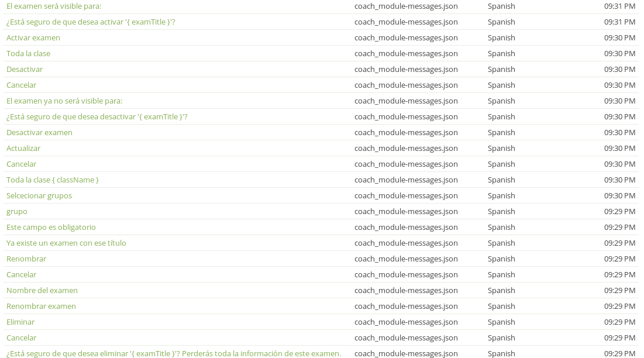The width and height of the screenshot is (644, 358).
Task: Click 'Spanish' in the 'Toda la clase { className }' row
Action: (501, 180)
